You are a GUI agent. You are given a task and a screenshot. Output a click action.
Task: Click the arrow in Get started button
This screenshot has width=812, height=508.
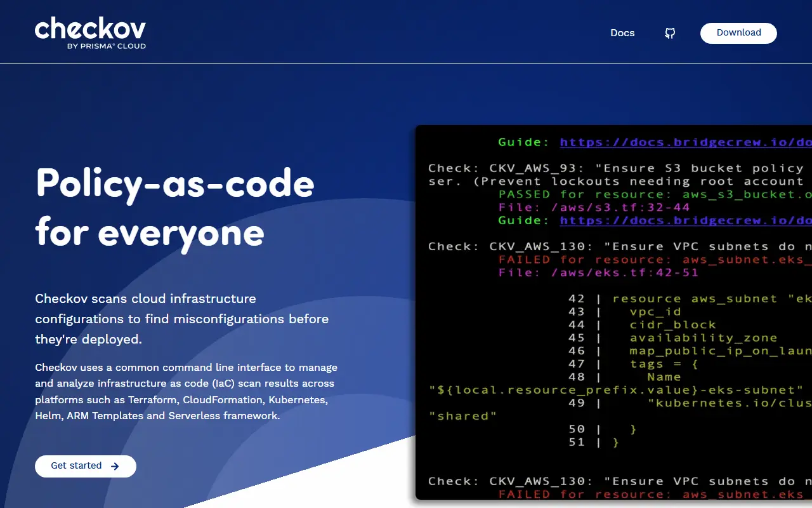(x=115, y=466)
